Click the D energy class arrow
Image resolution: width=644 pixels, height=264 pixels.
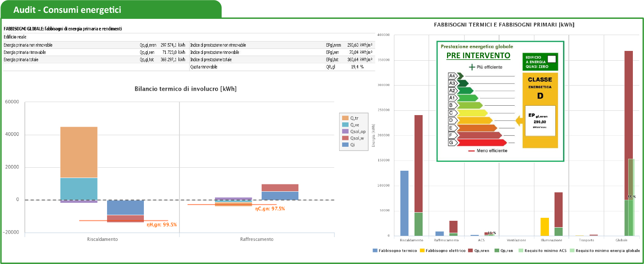click(x=471, y=121)
